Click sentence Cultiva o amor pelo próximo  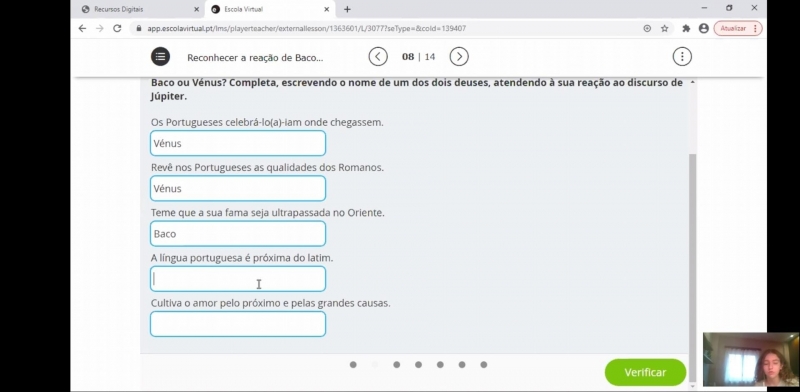click(x=270, y=303)
